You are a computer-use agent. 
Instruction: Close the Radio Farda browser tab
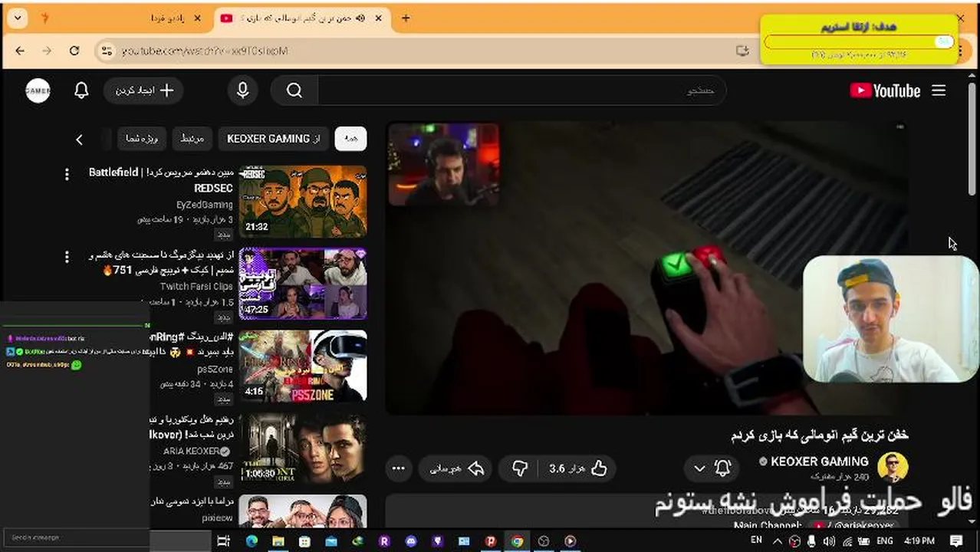(199, 18)
